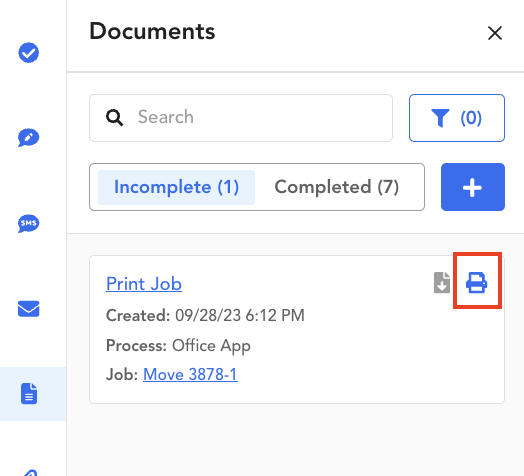The height and width of the screenshot is (476, 524).
Task: Select the Documents page icon in sidebar
Action: coord(29,394)
